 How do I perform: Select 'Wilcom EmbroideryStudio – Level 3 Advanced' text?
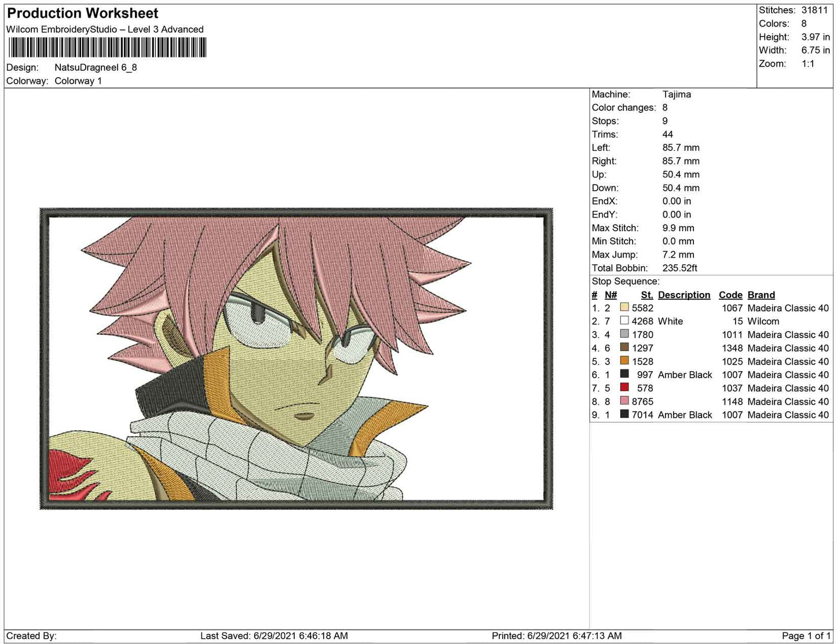(x=105, y=30)
